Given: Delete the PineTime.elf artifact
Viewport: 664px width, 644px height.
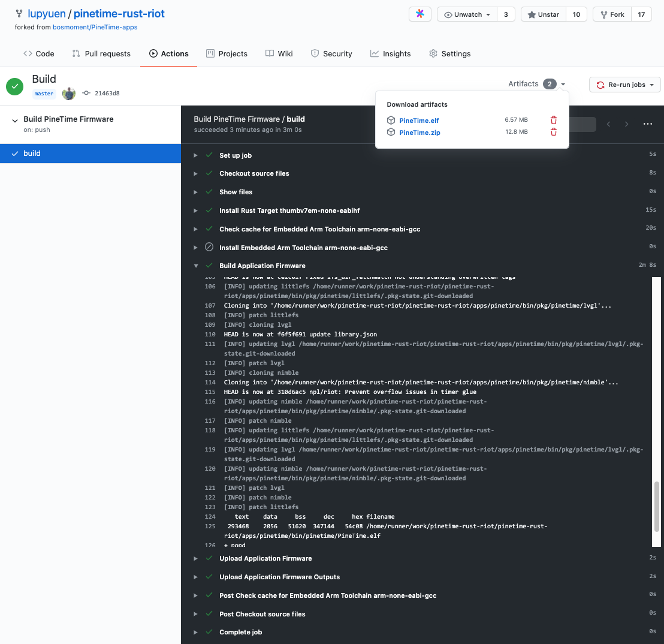Looking at the screenshot, I should tap(554, 121).
